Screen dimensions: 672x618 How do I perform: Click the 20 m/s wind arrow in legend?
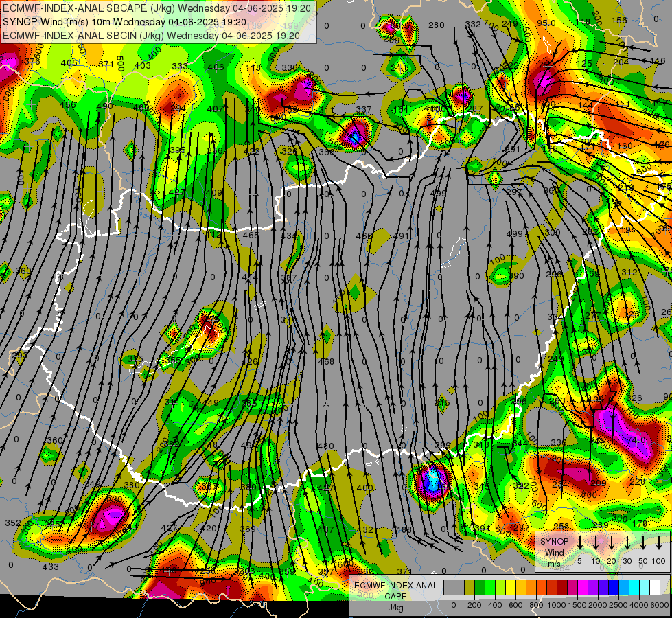612,542
